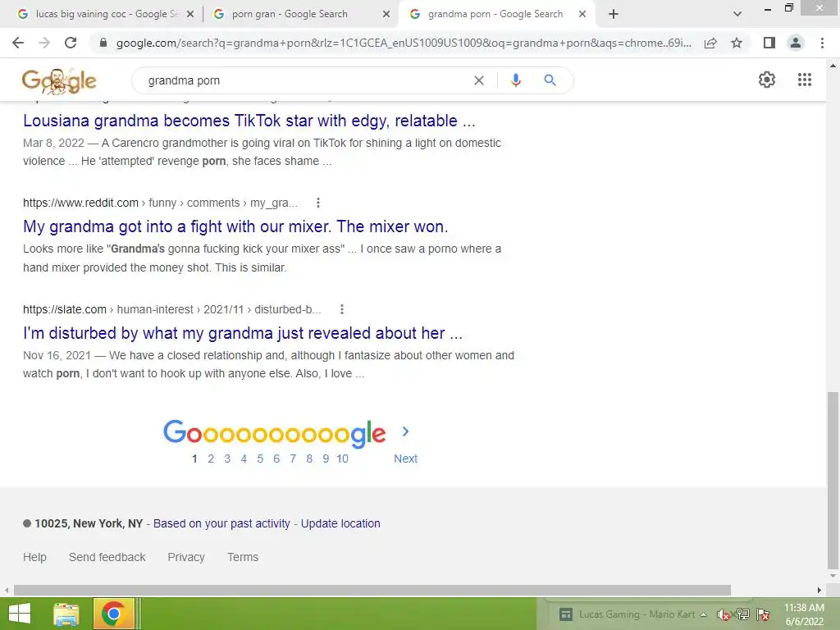Click the URL address bar
This screenshot has height=630, width=840.
pyautogui.click(x=404, y=43)
